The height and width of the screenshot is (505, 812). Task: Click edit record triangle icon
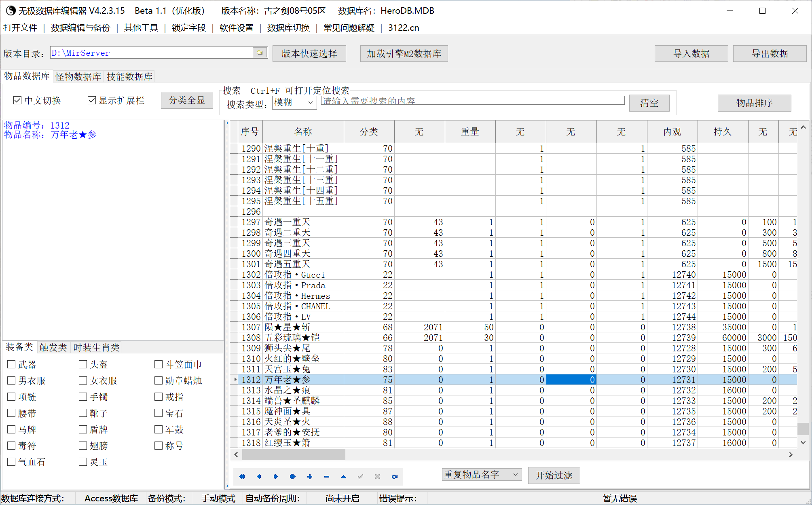coord(343,477)
